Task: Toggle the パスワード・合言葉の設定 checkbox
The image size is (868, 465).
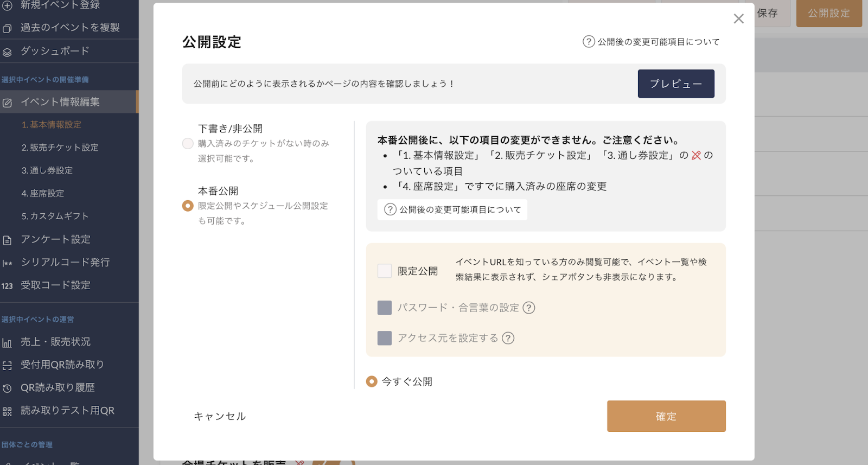Action: [384, 308]
